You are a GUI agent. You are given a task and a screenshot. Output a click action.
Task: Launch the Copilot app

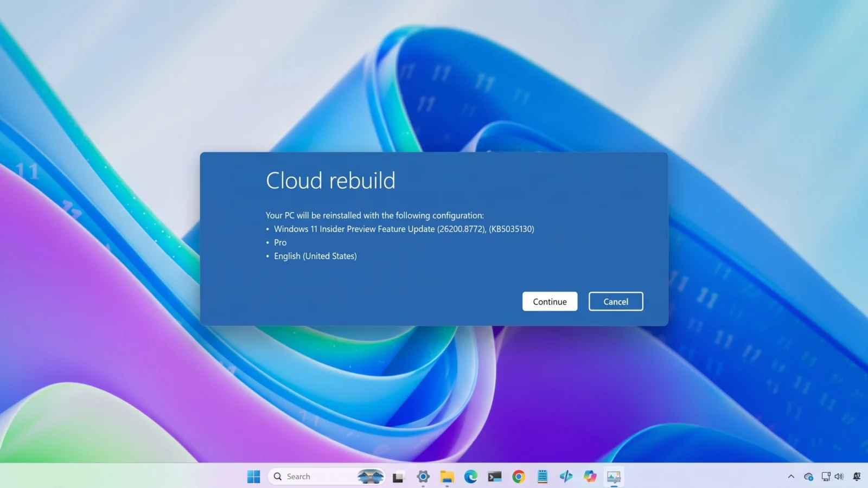point(590,477)
